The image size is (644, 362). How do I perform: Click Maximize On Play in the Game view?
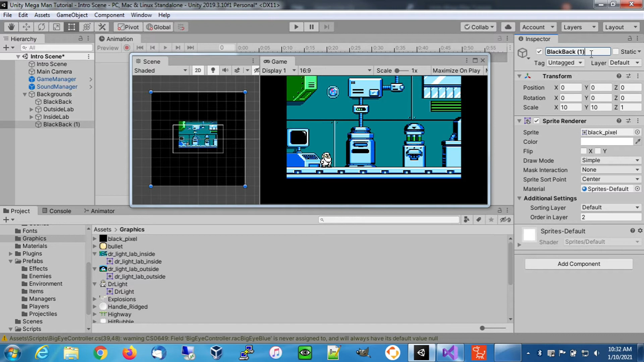(x=457, y=70)
